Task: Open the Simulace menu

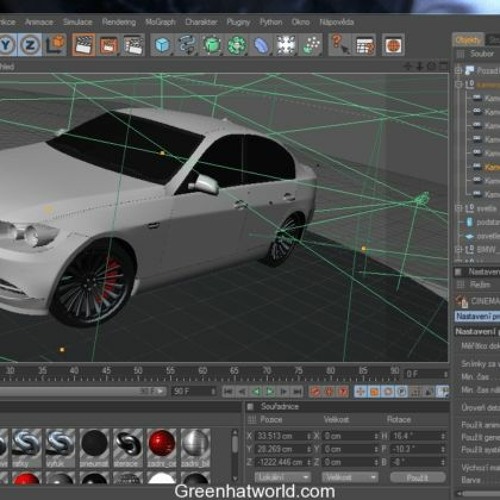Action: [78, 22]
